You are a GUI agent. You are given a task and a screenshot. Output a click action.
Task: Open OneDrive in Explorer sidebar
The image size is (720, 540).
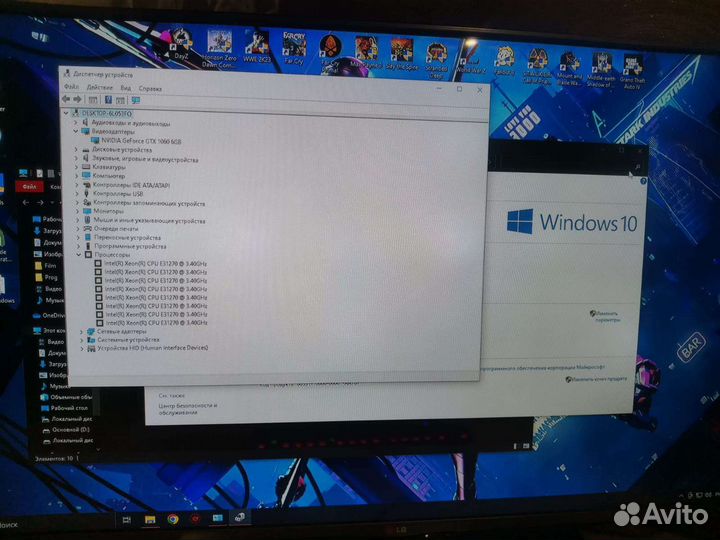[49, 315]
